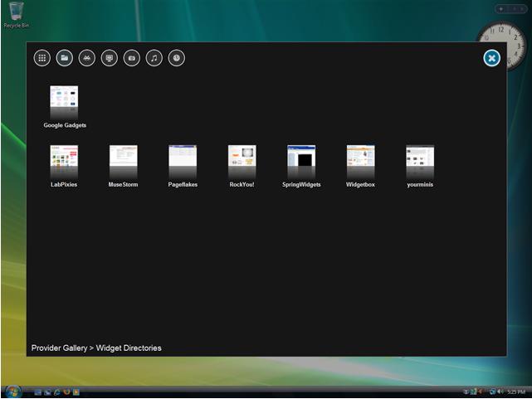532x399 pixels.
Task: Open the games (space invader) category icon
Action: pos(87,58)
